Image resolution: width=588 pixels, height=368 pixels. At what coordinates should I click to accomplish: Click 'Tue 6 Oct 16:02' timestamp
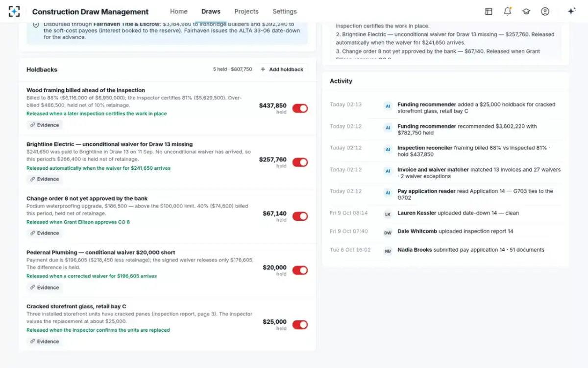coord(350,250)
